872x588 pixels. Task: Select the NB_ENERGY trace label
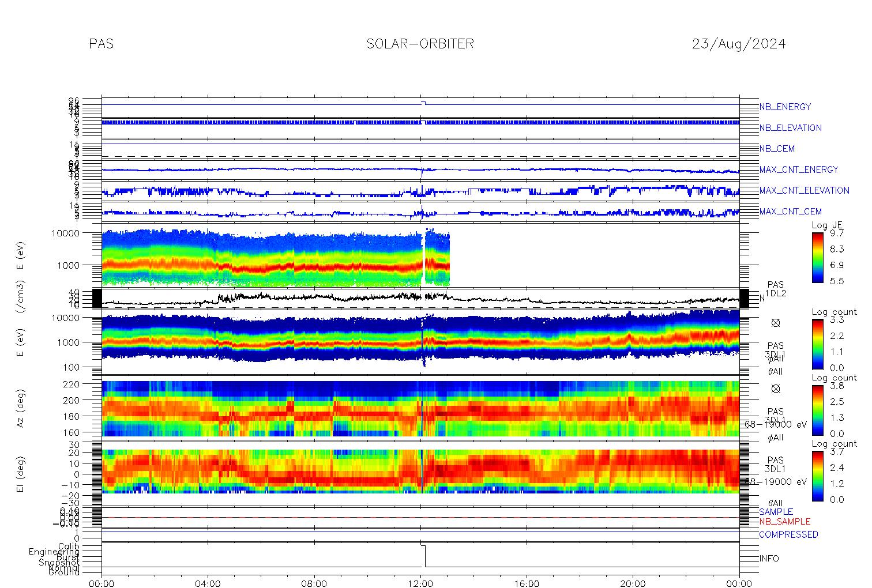785,107
